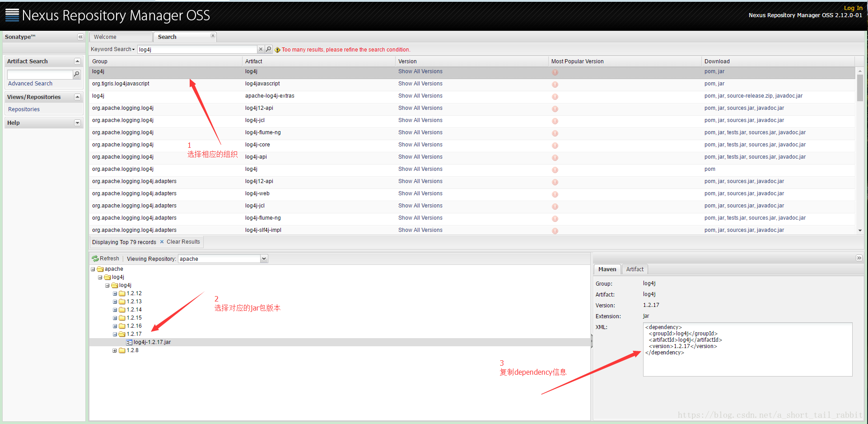The image size is (868, 424).
Task: Refresh the repository tree
Action: click(106, 259)
